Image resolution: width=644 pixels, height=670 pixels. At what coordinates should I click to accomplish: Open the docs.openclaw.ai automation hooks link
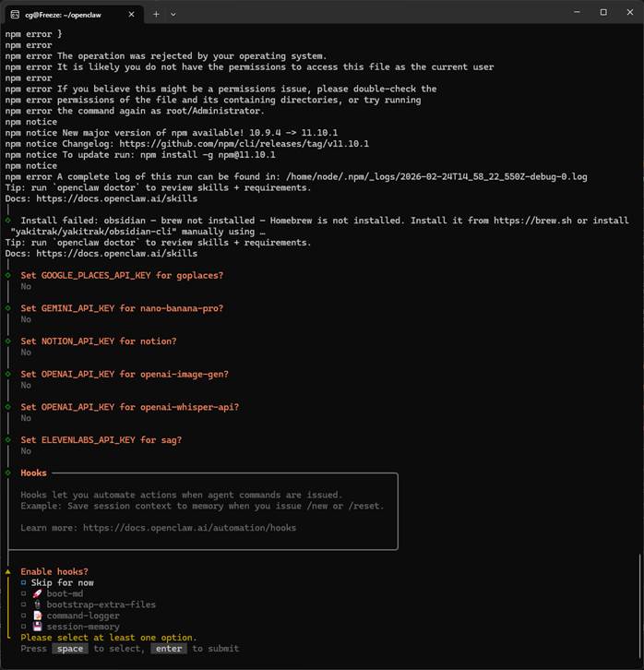point(189,528)
